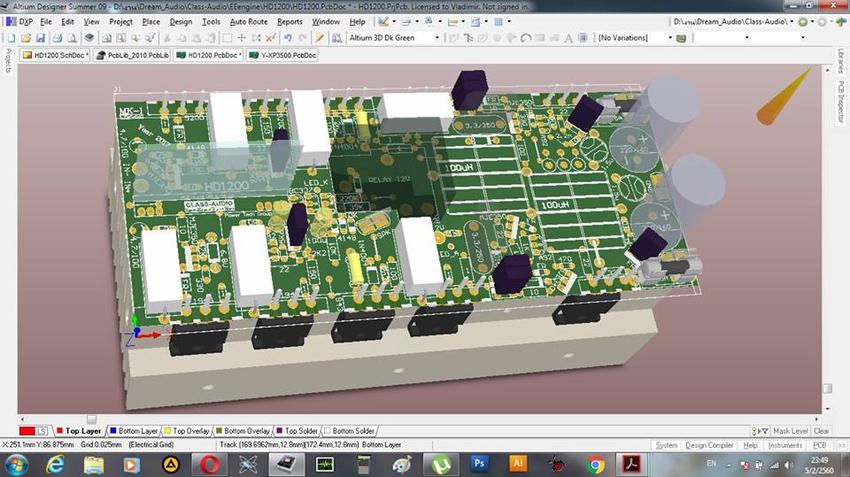This screenshot has height=477, width=850.
Task: Open the Reports menu
Action: 289,22
